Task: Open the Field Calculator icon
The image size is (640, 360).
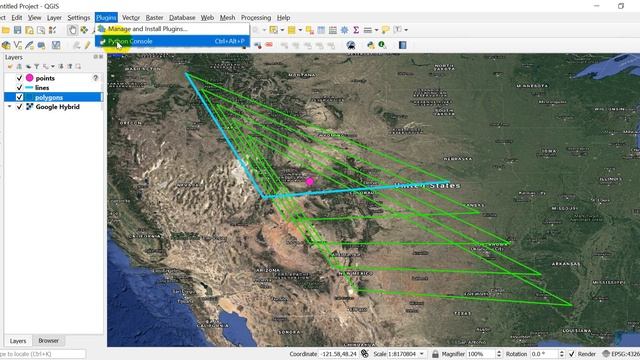Action: coord(333,30)
